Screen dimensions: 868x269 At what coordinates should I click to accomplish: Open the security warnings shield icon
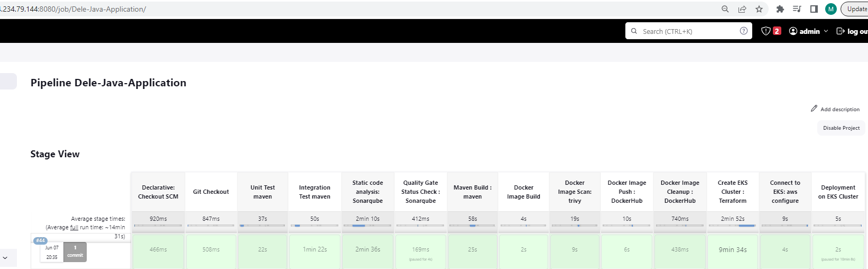tap(765, 31)
